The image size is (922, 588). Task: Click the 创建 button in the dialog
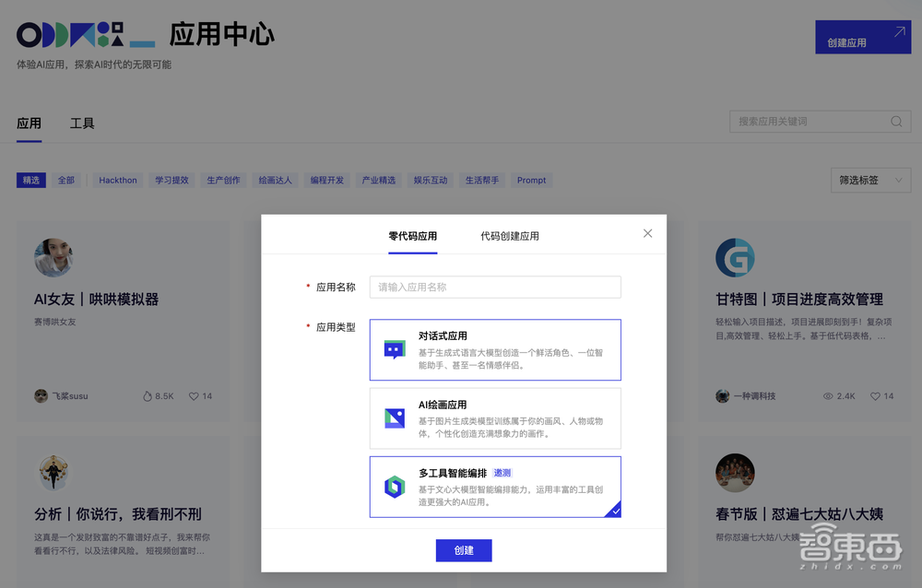point(464,550)
